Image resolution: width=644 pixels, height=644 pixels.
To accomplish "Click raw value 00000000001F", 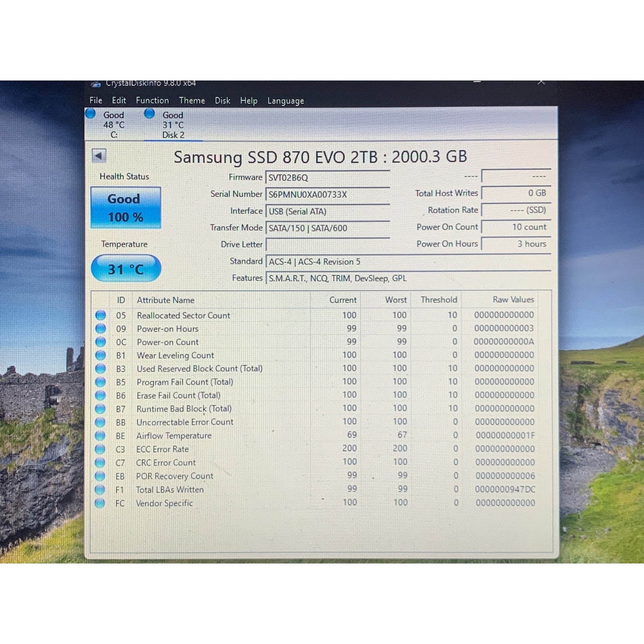I will 505,435.
